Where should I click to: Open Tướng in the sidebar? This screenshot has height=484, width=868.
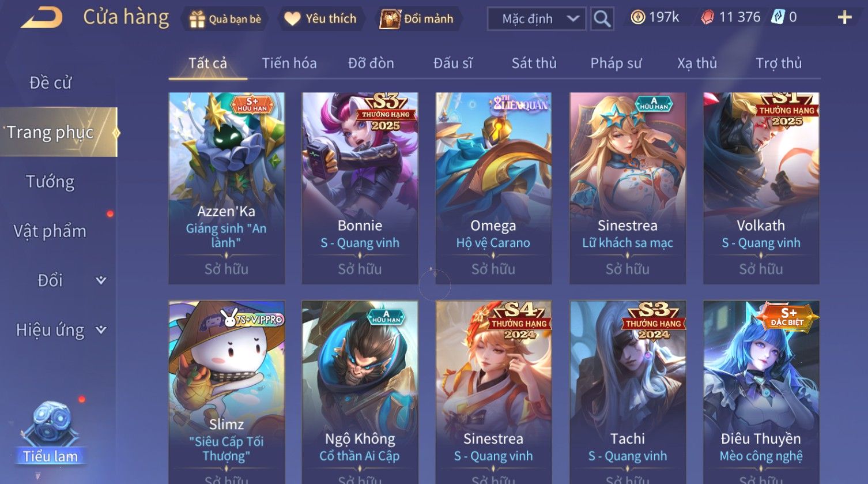pos(50,182)
